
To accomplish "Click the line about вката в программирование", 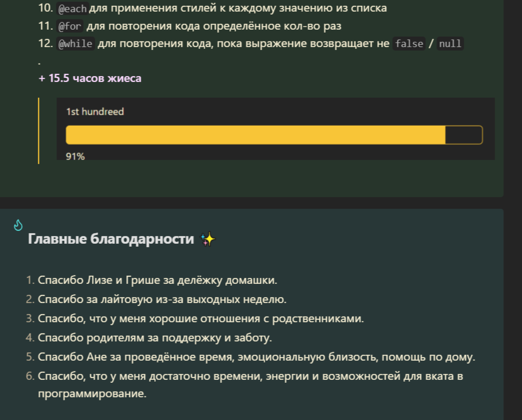I will coord(250,385).
